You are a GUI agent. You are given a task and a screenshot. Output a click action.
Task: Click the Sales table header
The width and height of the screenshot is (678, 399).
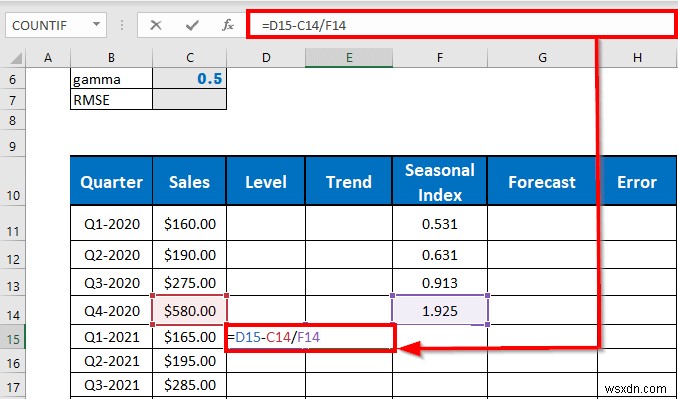[x=189, y=181]
